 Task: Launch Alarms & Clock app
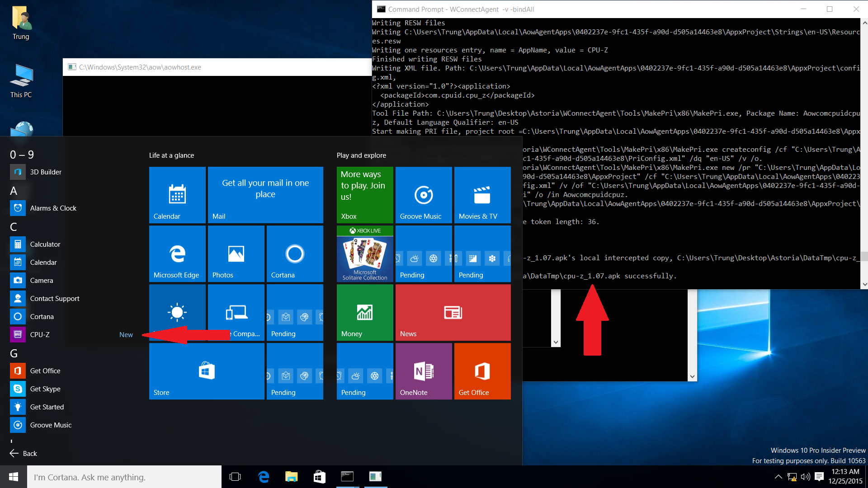coord(72,208)
